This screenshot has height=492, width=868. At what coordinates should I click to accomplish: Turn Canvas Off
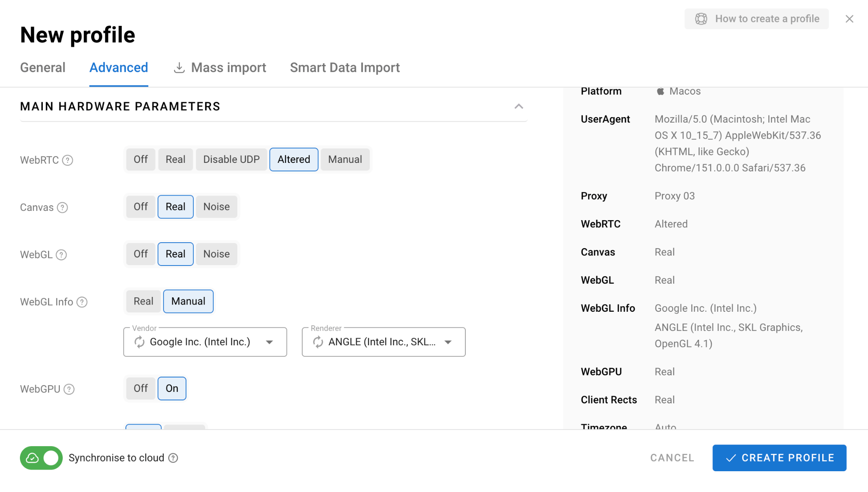tap(141, 207)
